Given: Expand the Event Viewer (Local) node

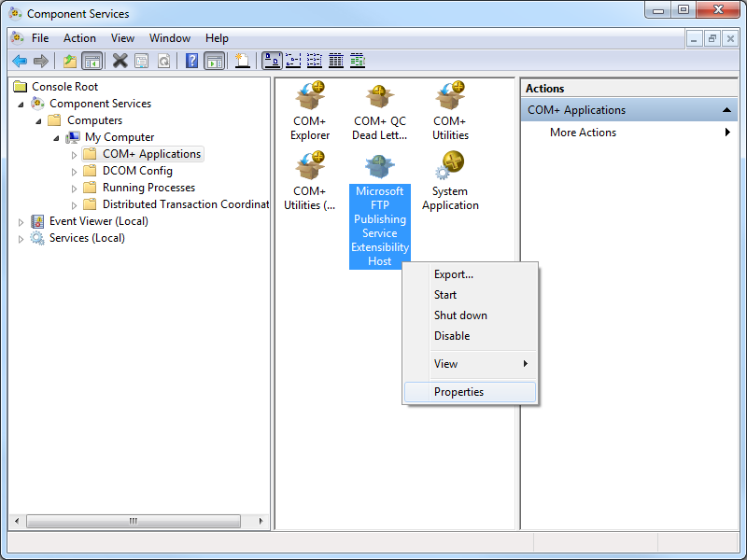Looking at the screenshot, I should tap(21, 221).
